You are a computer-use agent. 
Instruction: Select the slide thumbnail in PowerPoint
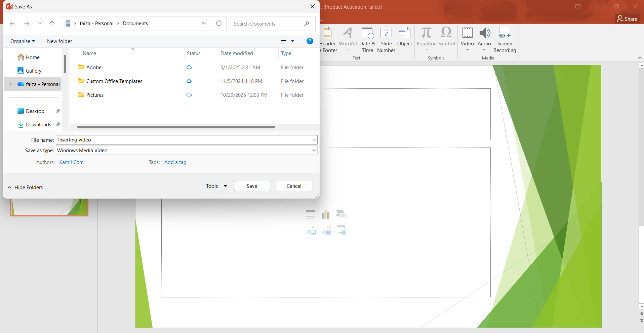coord(49,207)
